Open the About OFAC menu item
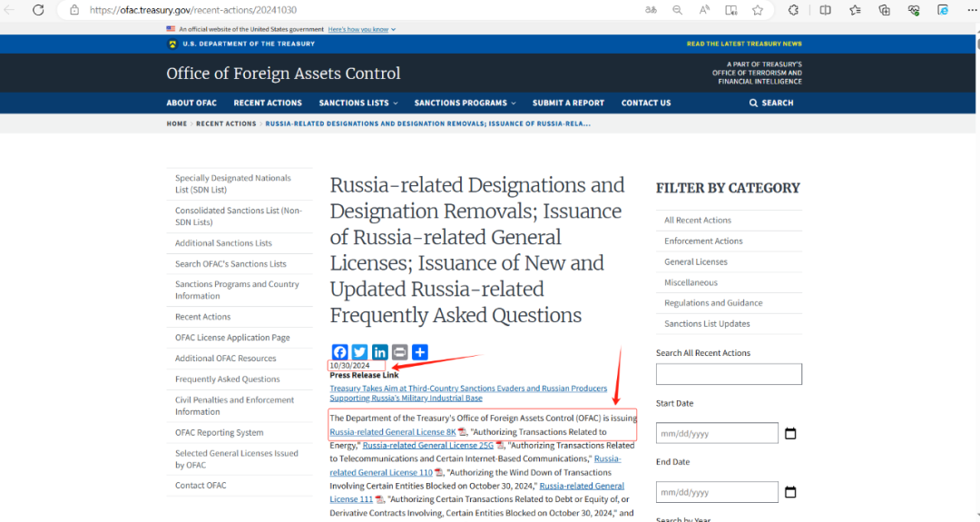The width and height of the screenshot is (980, 522). [x=191, y=103]
